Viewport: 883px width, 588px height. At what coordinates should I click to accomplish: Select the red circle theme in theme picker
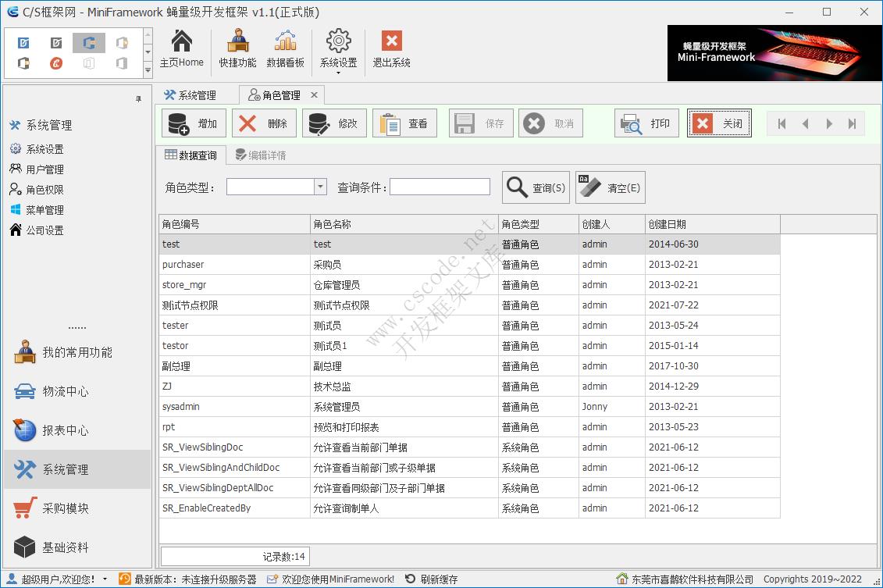click(x=55, y=64)
